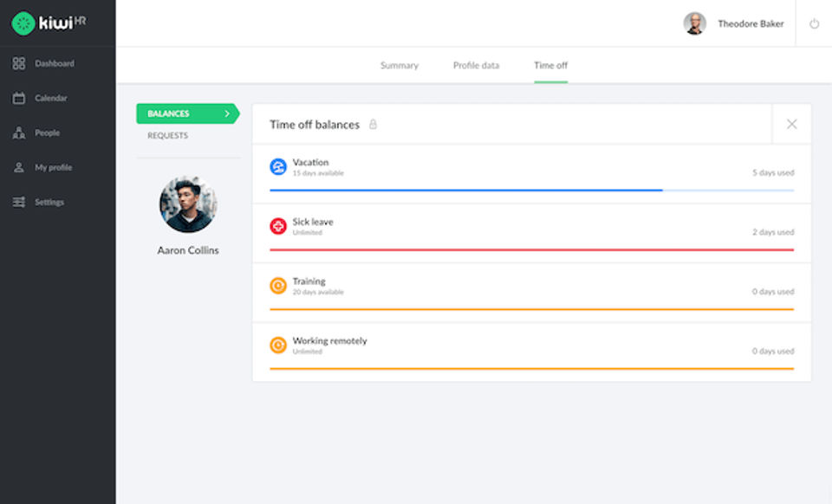Click the red Sick leave icon
Screen dimensions: 832x504
(x=278, y=226)
